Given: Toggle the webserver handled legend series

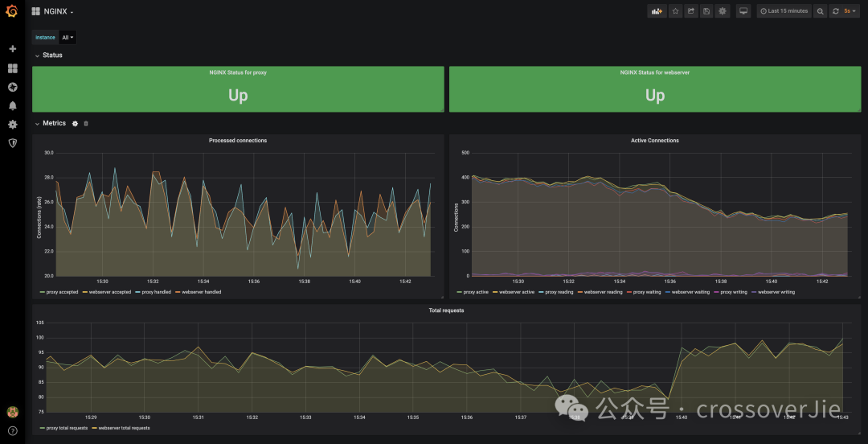Looking at the screenshot, I should pyautogui.click(x=201, y=292).
